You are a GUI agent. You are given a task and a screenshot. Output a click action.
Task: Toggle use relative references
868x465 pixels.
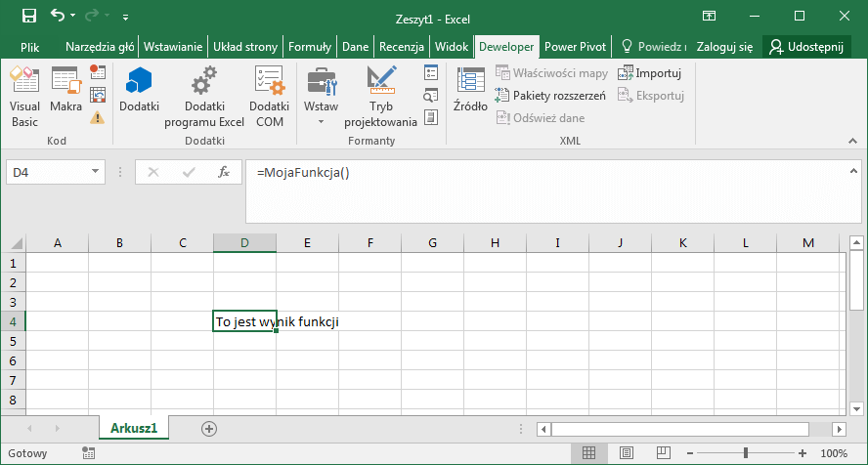[x=98, y=95]
